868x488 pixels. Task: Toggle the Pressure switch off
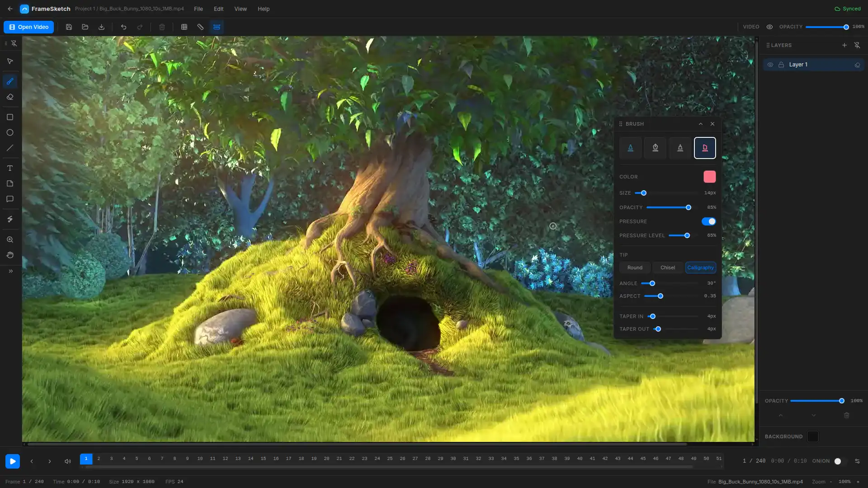[x=708, y=221]
